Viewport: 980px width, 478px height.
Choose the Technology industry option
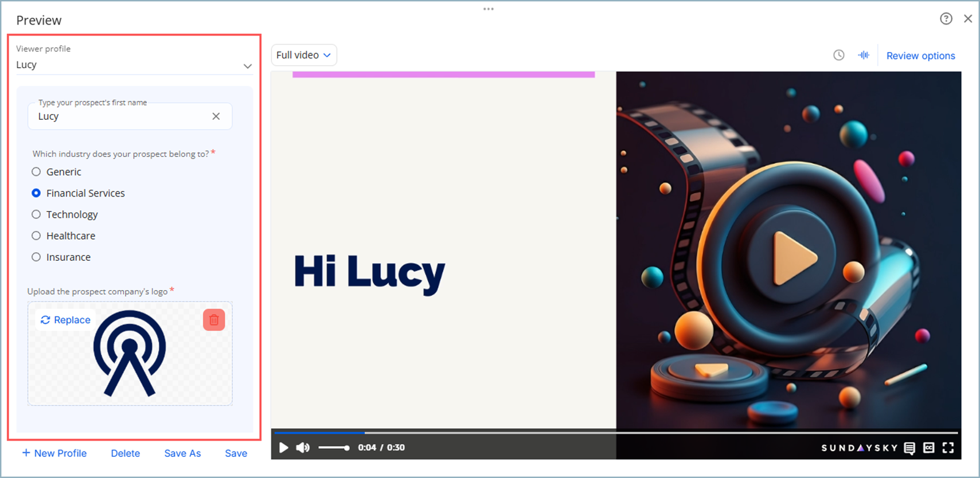(x=36, y=214)
